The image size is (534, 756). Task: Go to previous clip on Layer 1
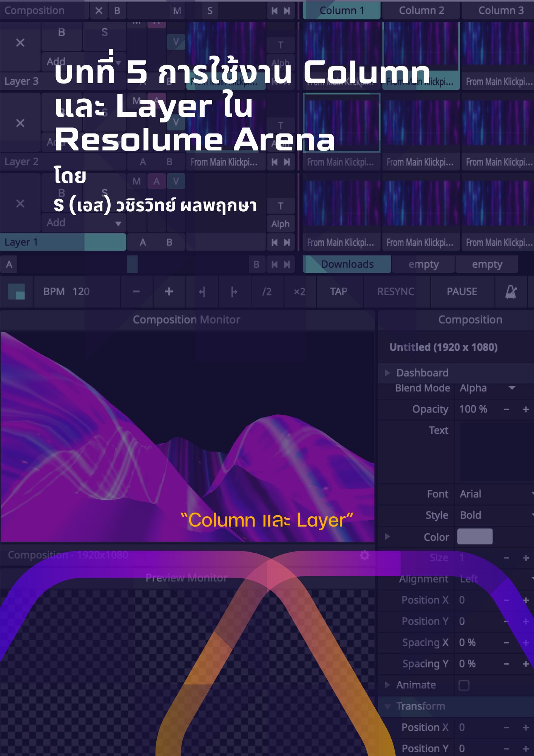click(x=275, y=242)
